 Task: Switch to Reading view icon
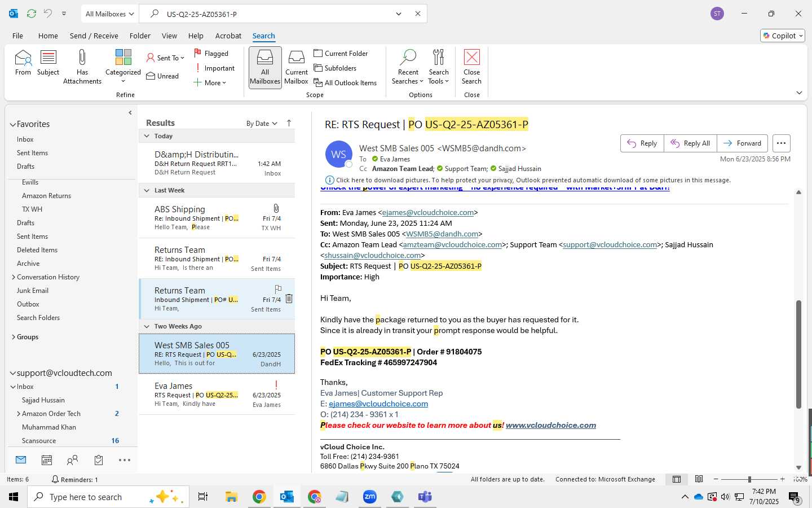[x=699, y=479]
